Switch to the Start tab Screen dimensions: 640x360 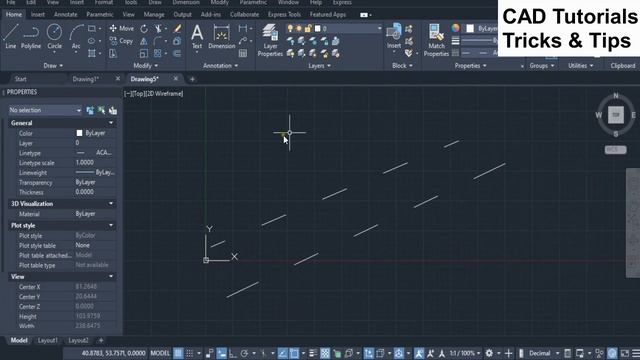(20, 79)
